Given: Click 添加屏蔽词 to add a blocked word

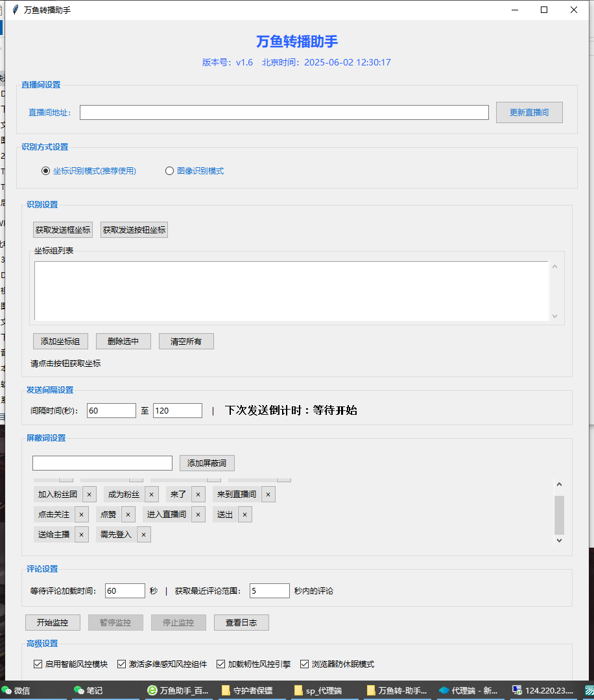Looking at the screenshot, I should [207, 463].
